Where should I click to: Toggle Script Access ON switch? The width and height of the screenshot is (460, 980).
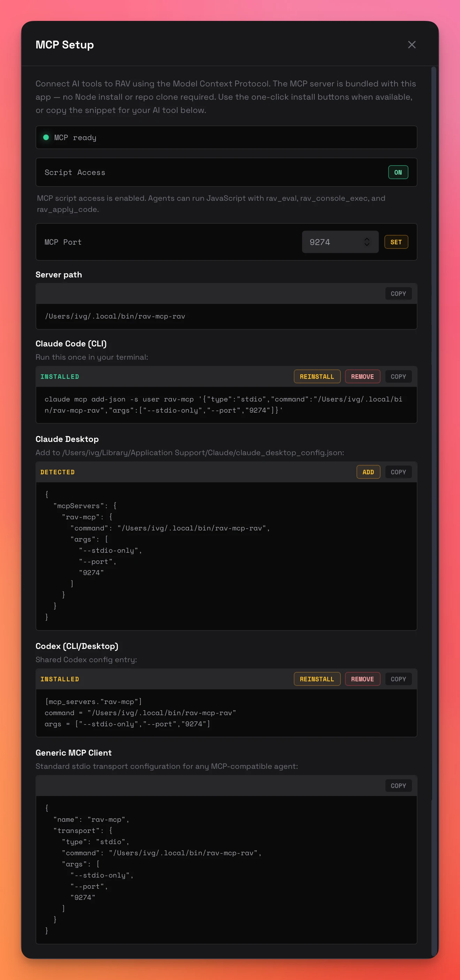pos(398,173)
